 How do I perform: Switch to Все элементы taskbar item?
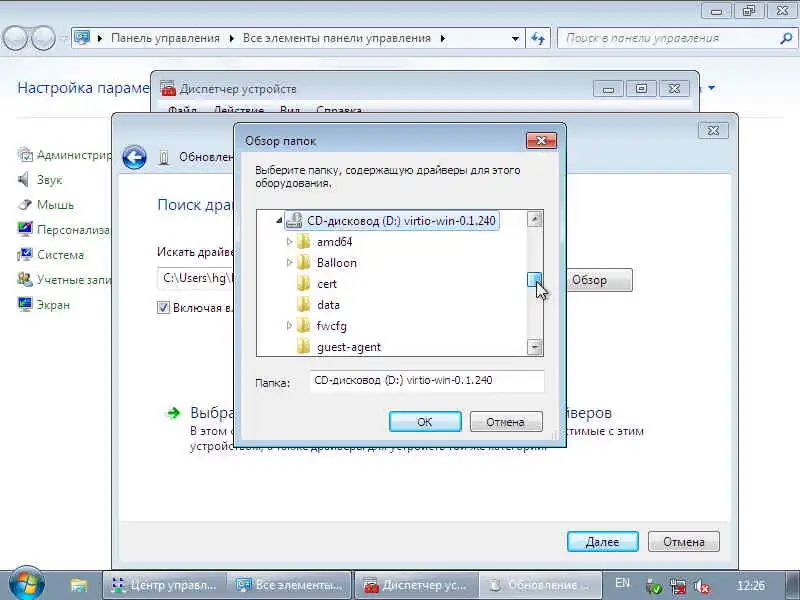tap(289, 585)
